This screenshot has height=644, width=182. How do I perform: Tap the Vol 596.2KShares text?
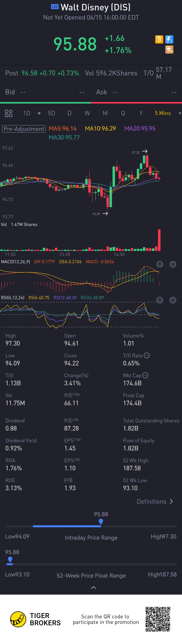click(111, 73)
